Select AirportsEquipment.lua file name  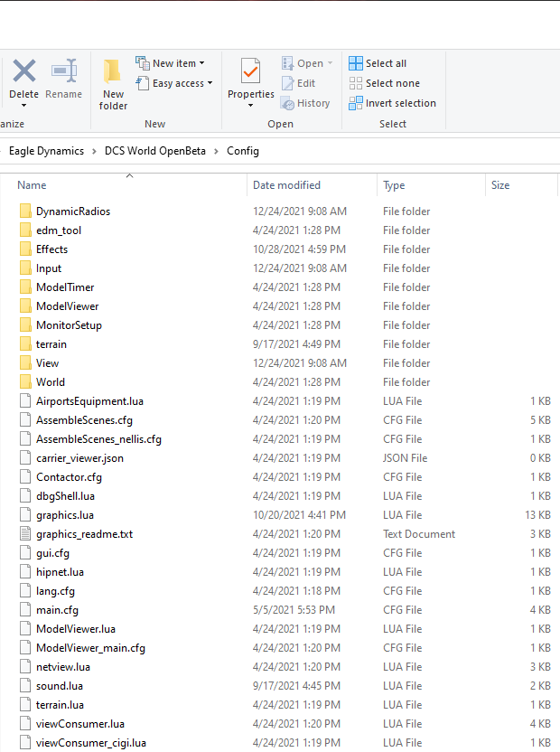pyautogui.click(x=89, y=401)
